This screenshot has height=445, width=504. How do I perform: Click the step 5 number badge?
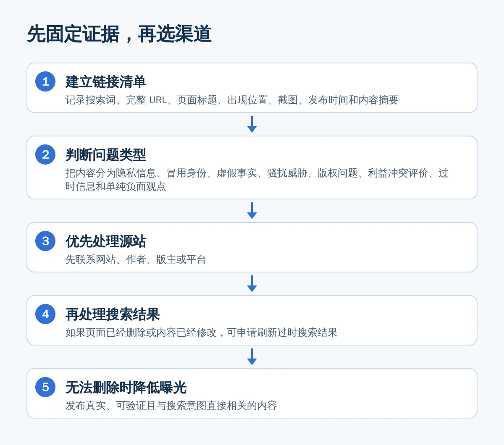point(45,387)
